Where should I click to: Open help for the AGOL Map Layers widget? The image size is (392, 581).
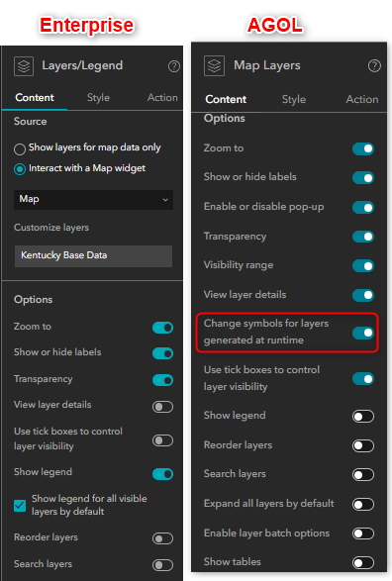(374, 65)
